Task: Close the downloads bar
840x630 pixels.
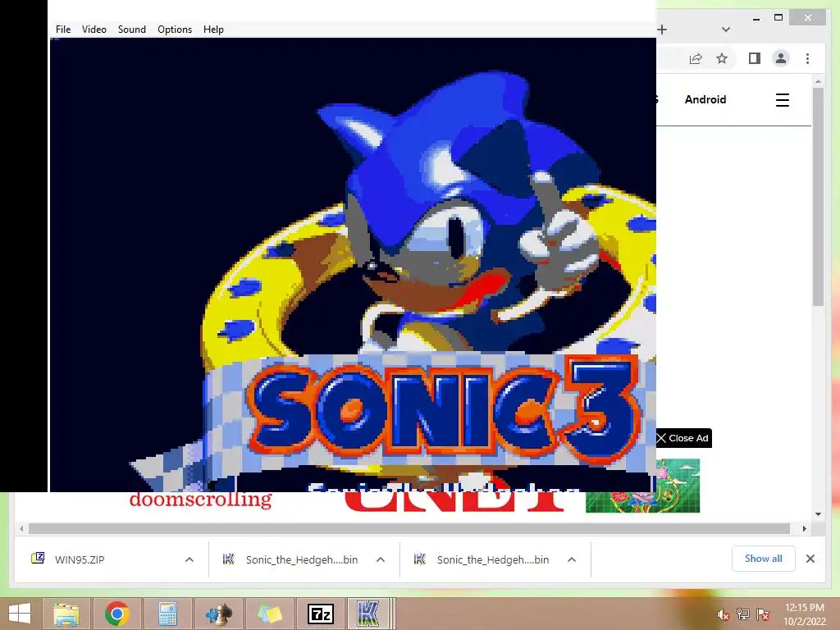Action: 810,559
